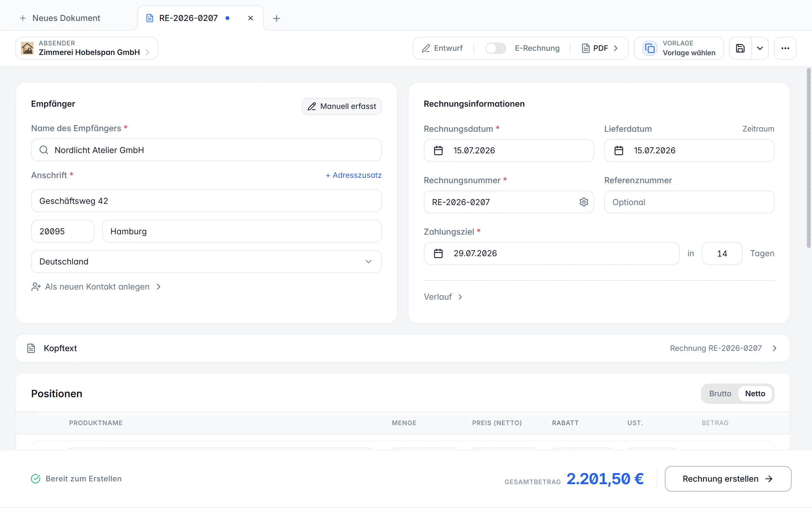Viewport: 812px width, 508px height.
Task: Click the Kopftext document icon
Action: [x=31, y=348]
